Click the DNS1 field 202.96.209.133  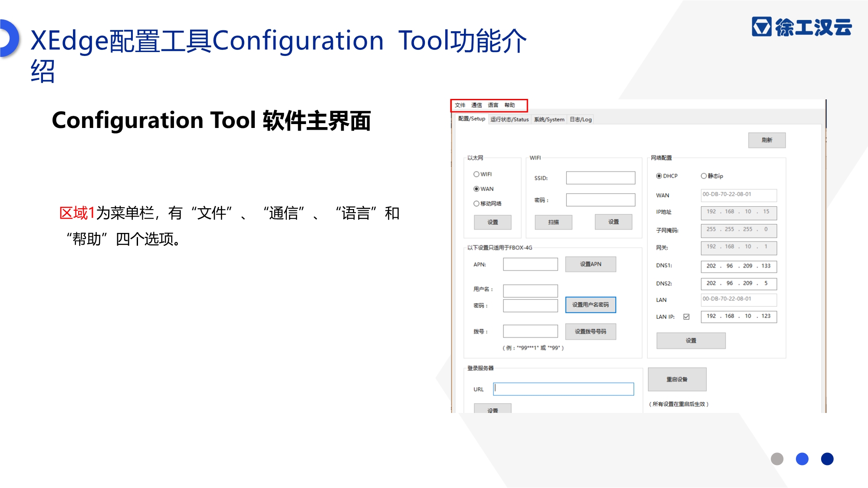coord(739,266)
